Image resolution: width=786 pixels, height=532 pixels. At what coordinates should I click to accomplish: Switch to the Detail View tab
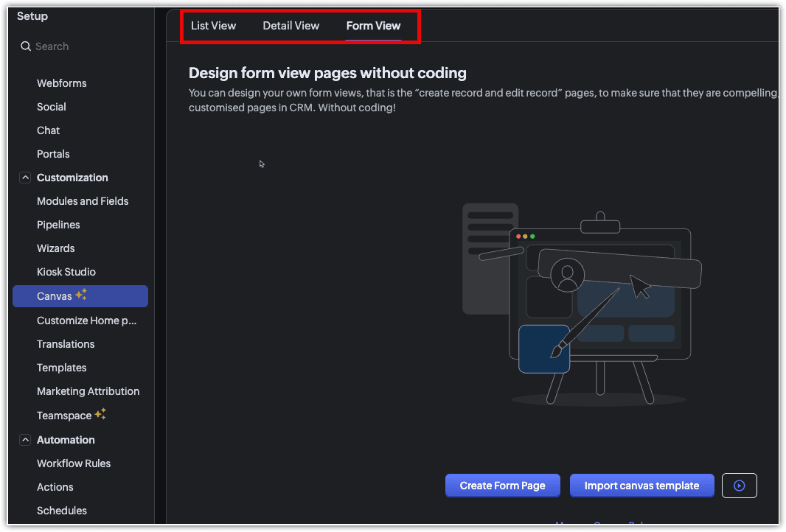pyautogui.click(x=291, y=26)
